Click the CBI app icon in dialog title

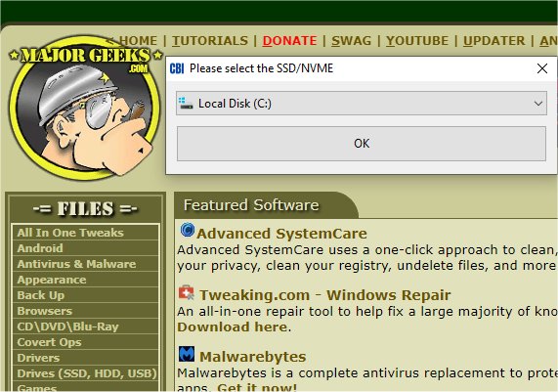click(x=177, y=68)
